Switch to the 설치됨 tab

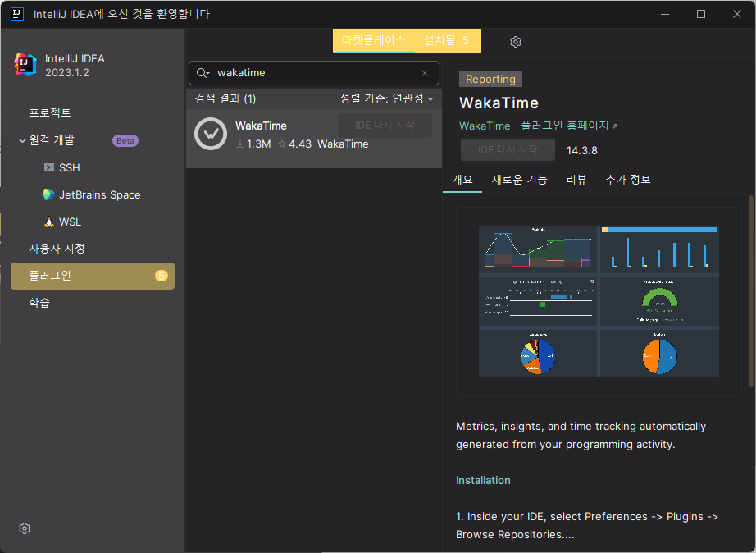(446, 40)
